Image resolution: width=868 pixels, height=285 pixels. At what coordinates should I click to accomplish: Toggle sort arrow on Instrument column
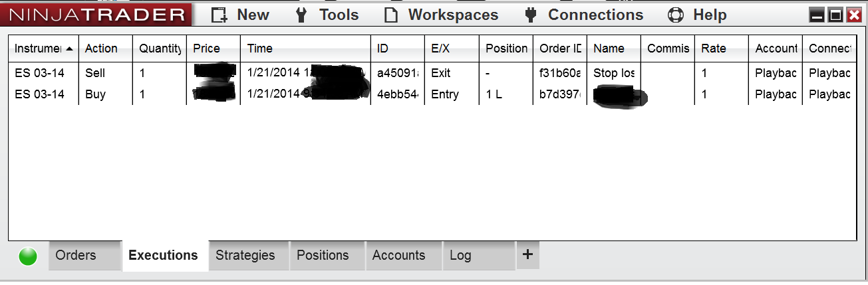(x=70, y=48)
